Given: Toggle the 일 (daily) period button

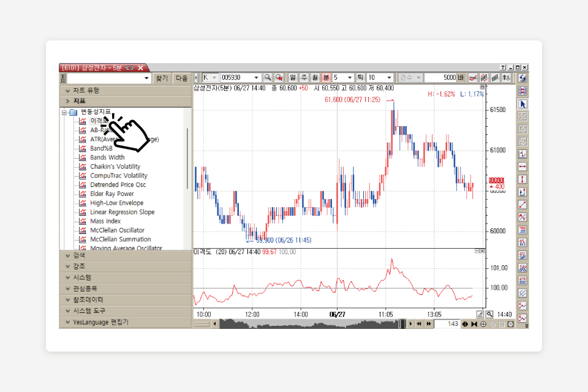Looking at the screenshot, I should click(x=293, y=78).
